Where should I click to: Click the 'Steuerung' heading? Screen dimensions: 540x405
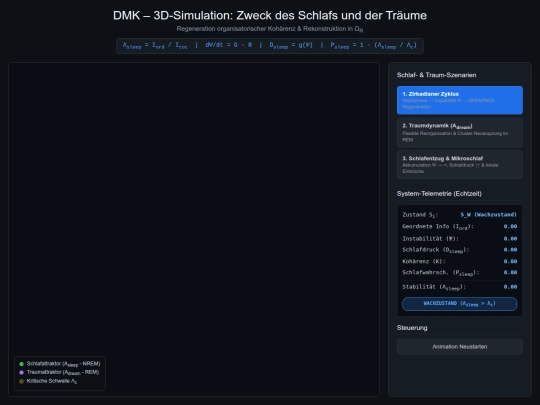click(412, 328)
